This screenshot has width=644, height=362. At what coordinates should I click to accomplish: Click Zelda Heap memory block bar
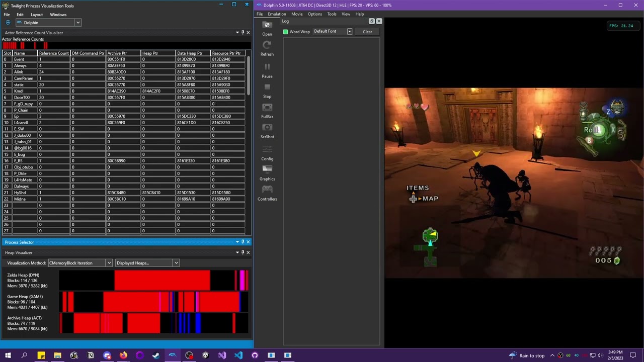click(x=153, y=281)
